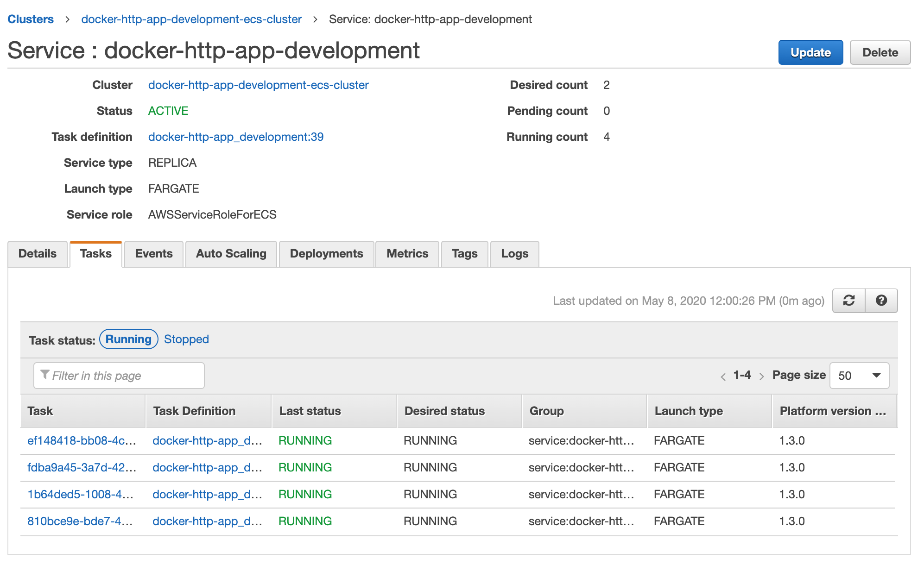The image size is (924, 565).
Task: Select the Running task status filter
Action: [128, 339]
